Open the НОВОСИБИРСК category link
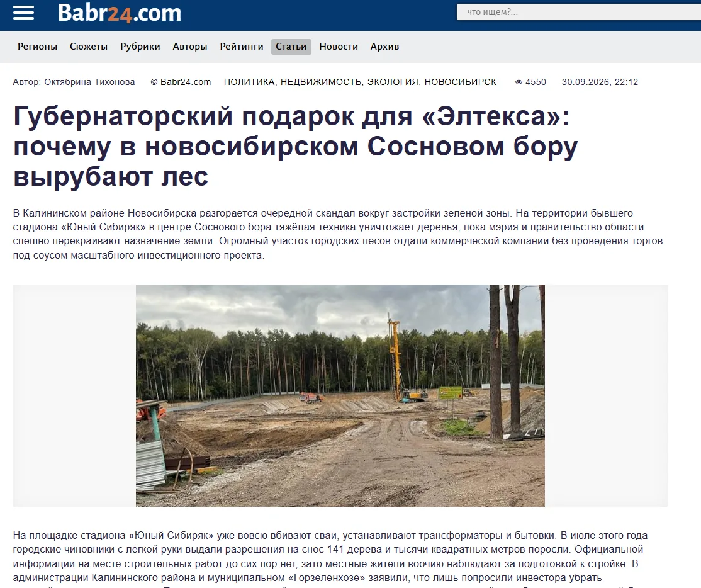Viewport: 701px width, 588px height. [x=461, y=82]
